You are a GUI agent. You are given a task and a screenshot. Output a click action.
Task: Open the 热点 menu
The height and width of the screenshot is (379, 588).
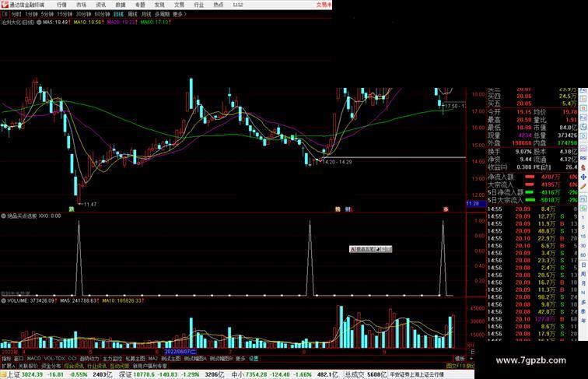[219, 5]
